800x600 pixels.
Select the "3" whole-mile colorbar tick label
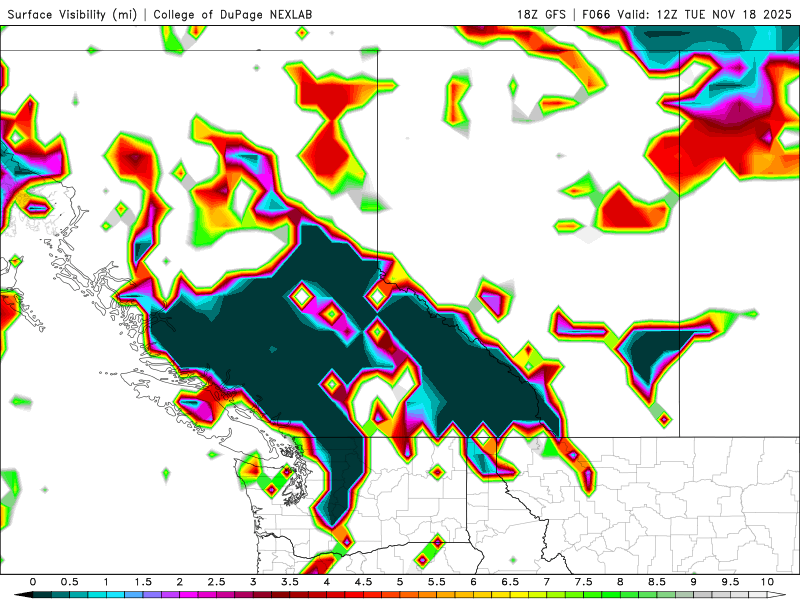coord(253,582)
